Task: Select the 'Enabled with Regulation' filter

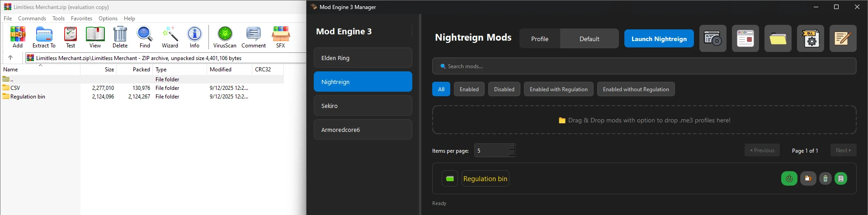Action: click(558, 89)
